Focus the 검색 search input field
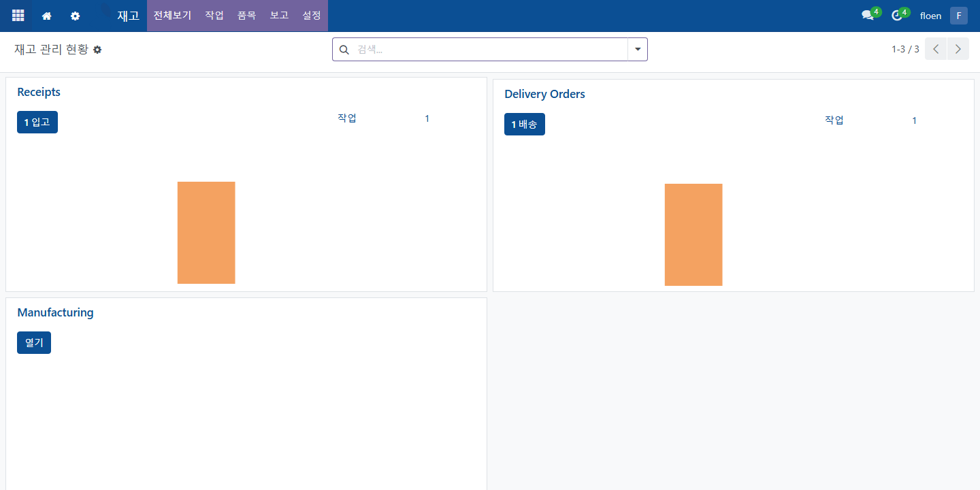This screenshot has width=980, height=490. (490, 50)
